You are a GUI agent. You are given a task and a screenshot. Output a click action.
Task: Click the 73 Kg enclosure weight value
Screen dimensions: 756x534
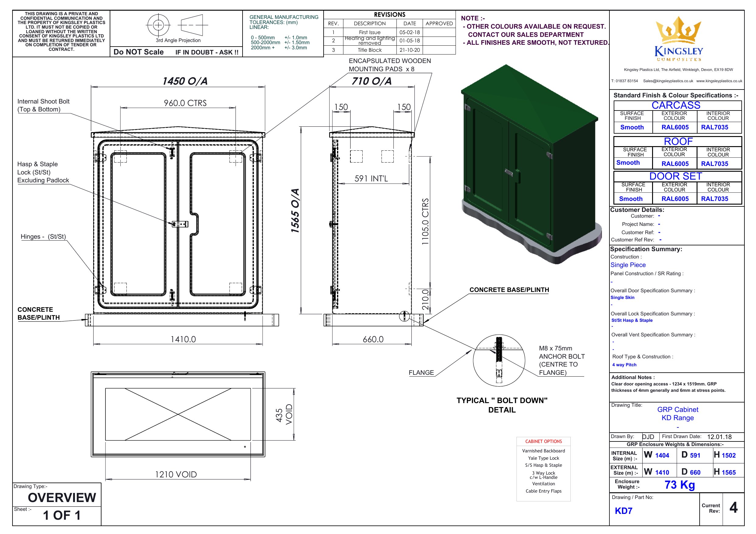click(679, 485)
